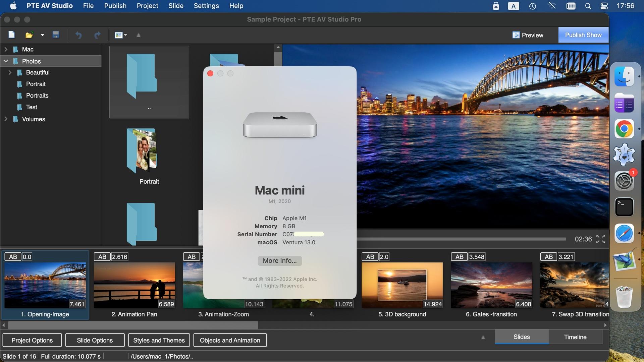Select the Portrait folder thumbnail
644x362 pixels.
point(149,157)
